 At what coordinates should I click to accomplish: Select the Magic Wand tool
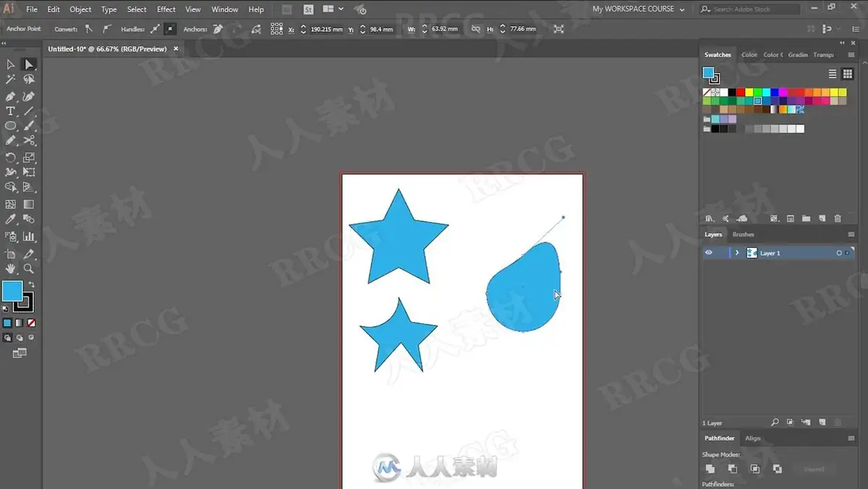click(11, 80)
